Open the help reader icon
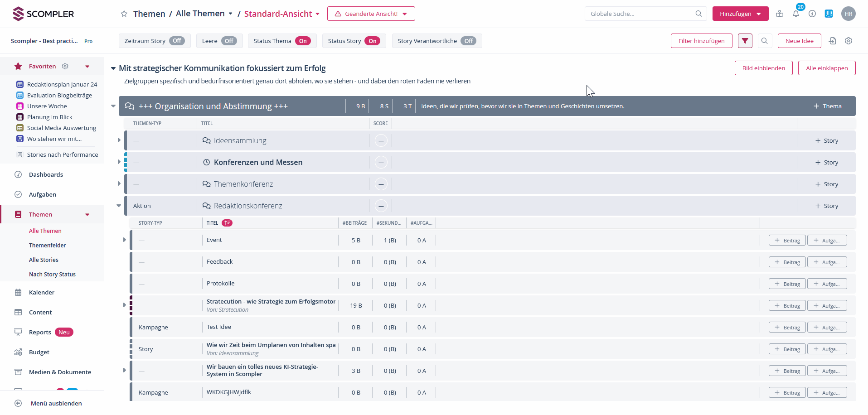The image size is (868, 415). (x=780, y=14)
